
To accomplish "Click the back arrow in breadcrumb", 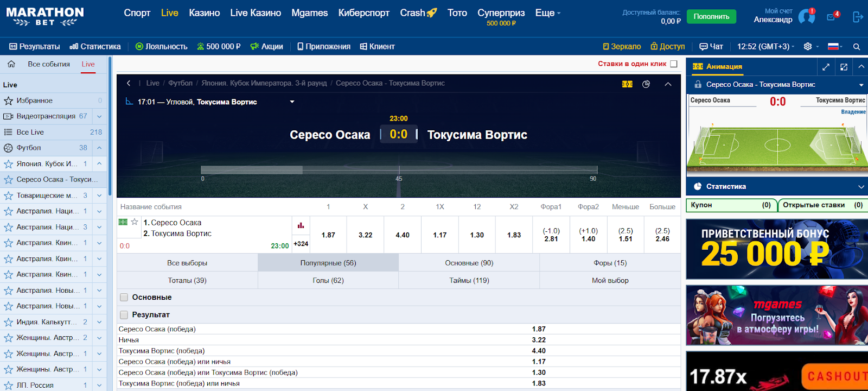I will coord(129,83).
